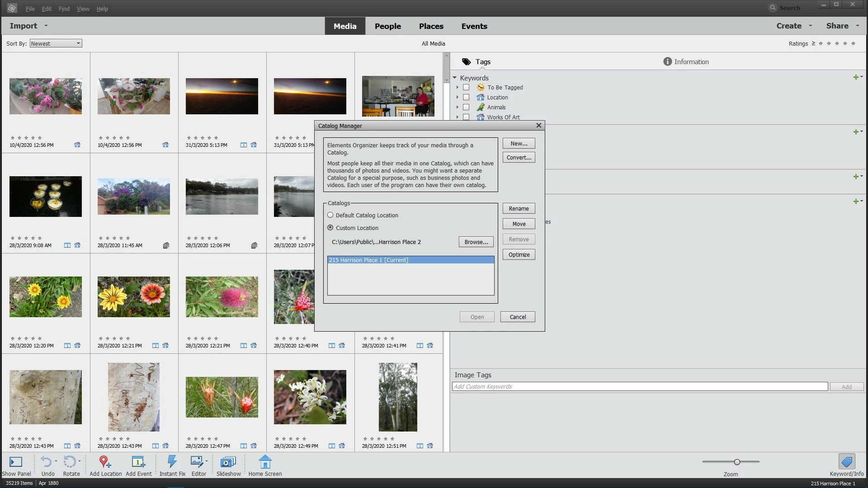
Task: Go to the Home Screen
Action: click(265, 462)
